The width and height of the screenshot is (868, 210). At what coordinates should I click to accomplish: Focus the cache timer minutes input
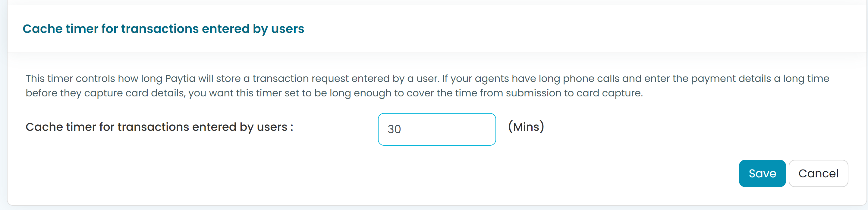point(437,129)
